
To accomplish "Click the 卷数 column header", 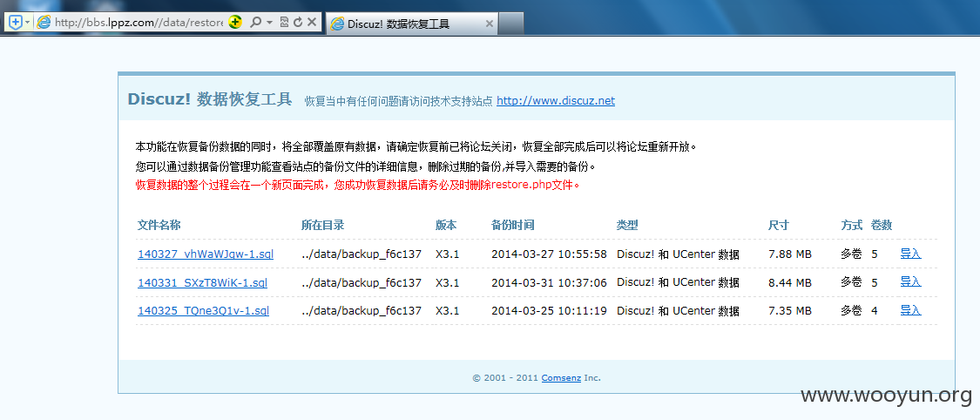I will (x=882, y=225).
